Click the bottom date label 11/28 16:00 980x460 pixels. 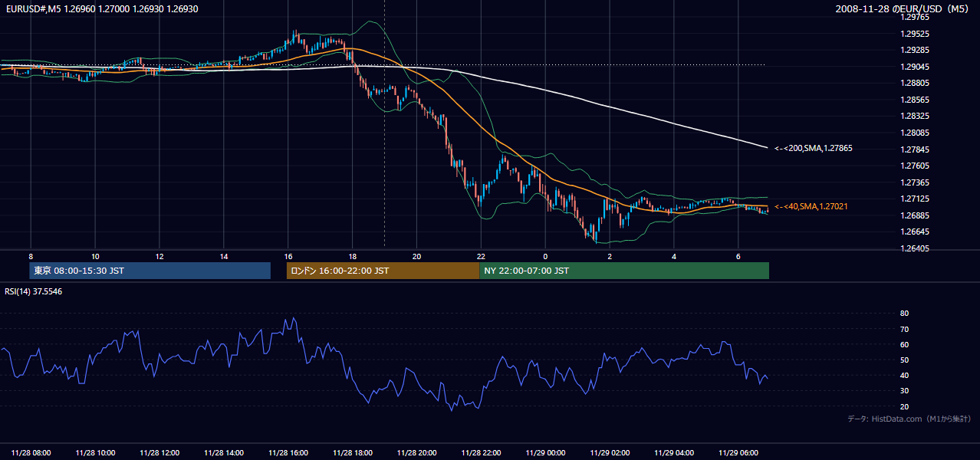(x=288, y=453)
